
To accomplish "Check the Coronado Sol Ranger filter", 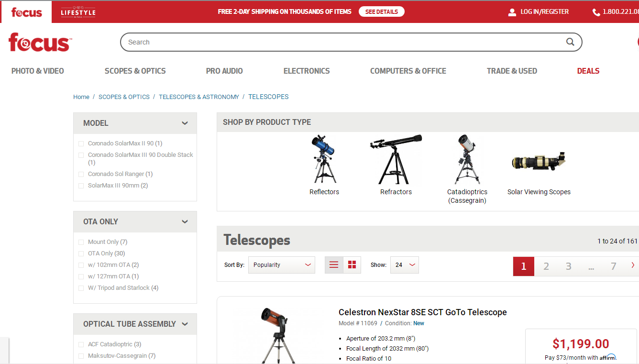I will tap(81, 174).
